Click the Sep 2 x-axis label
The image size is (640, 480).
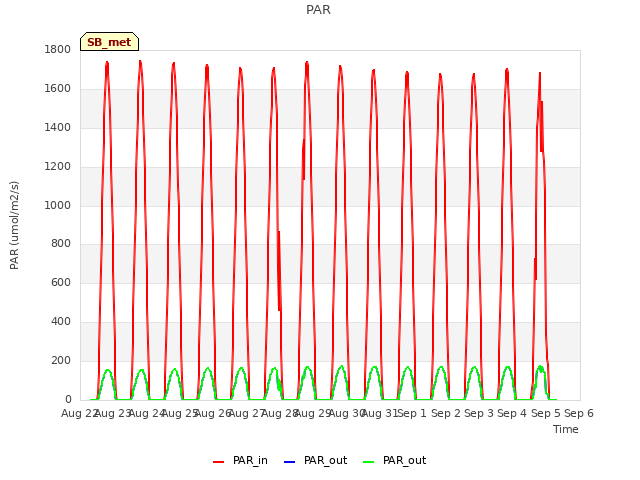point(446,413)
